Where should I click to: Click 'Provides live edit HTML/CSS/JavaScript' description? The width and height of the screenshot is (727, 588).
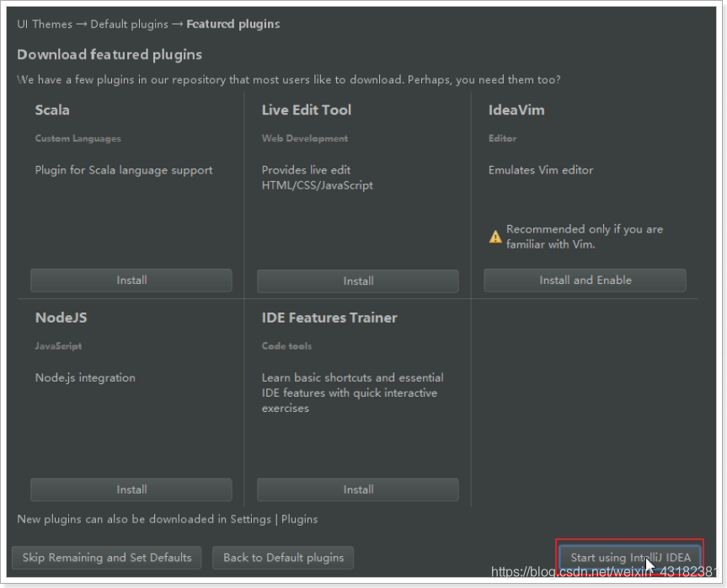317,178
